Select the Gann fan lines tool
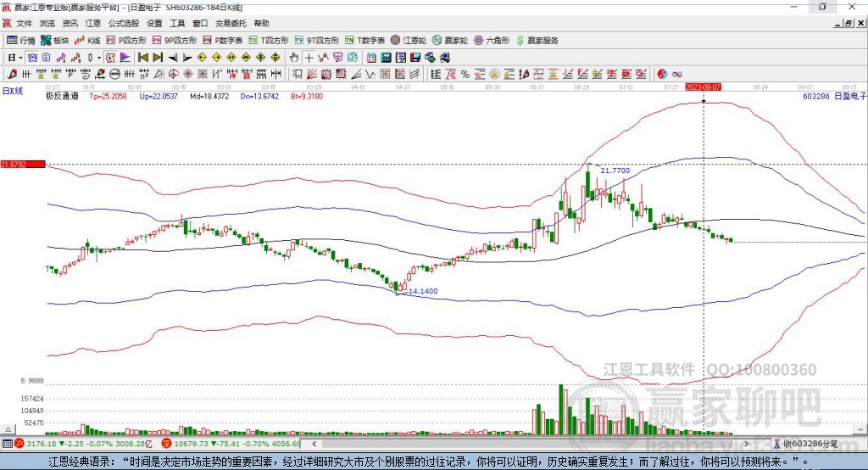 pyautogui.click(x=313, y=74)
